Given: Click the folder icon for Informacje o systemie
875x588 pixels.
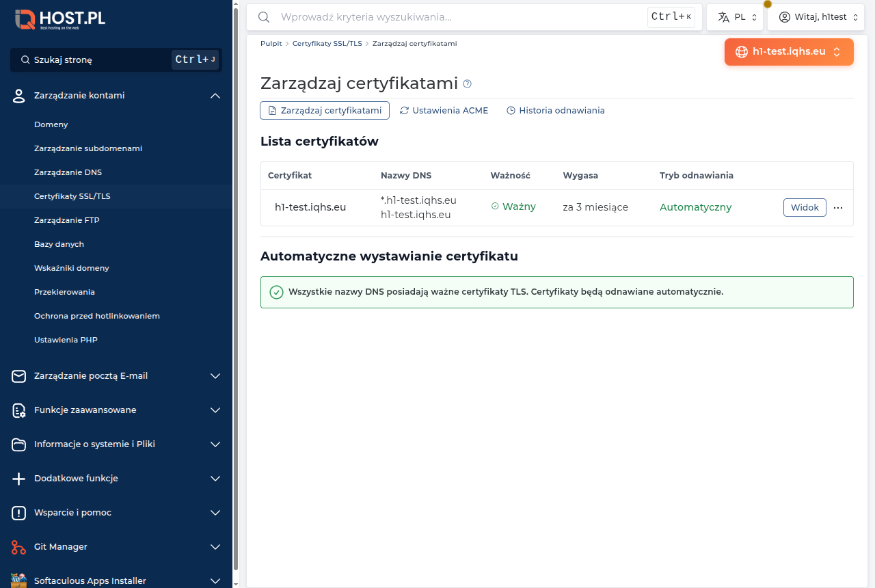Looking at the screenshot, I should [x=19, y=444].
